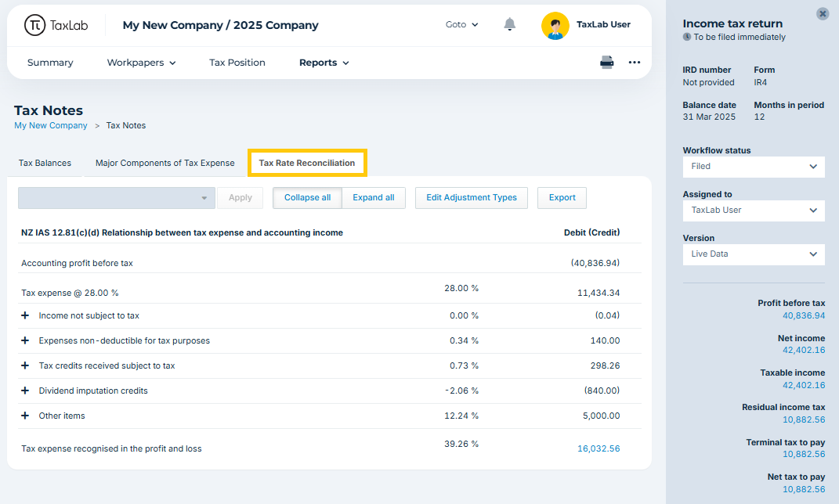Expand Expenses non-deductible for tax purposes row

coord(25,340)
